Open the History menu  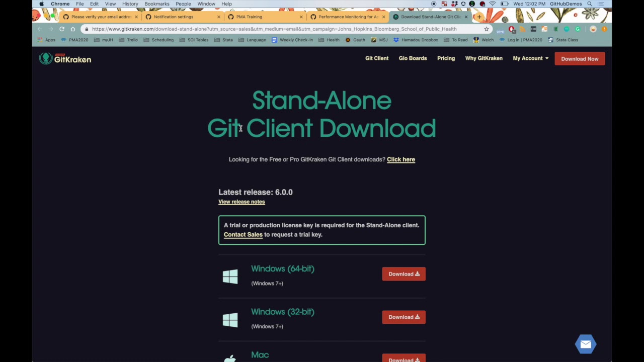click(x=130, y=4)
